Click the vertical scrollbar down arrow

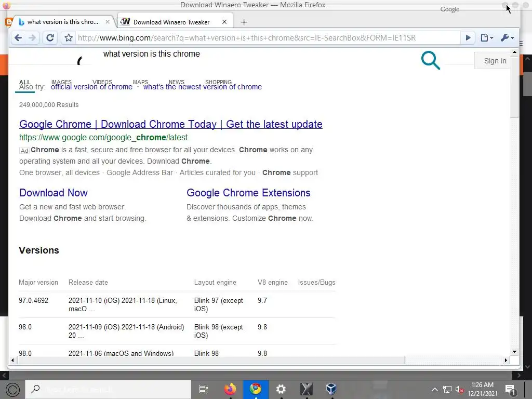pos(514,352)
